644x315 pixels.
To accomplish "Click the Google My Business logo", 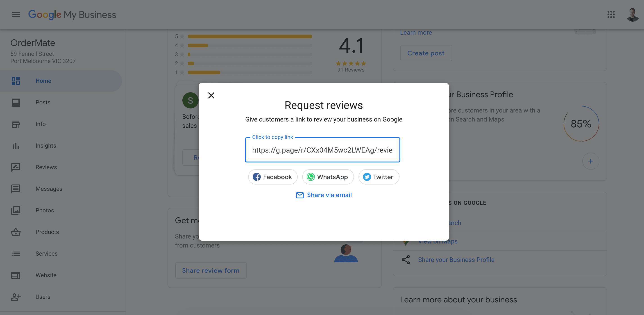I will [72, 14].
